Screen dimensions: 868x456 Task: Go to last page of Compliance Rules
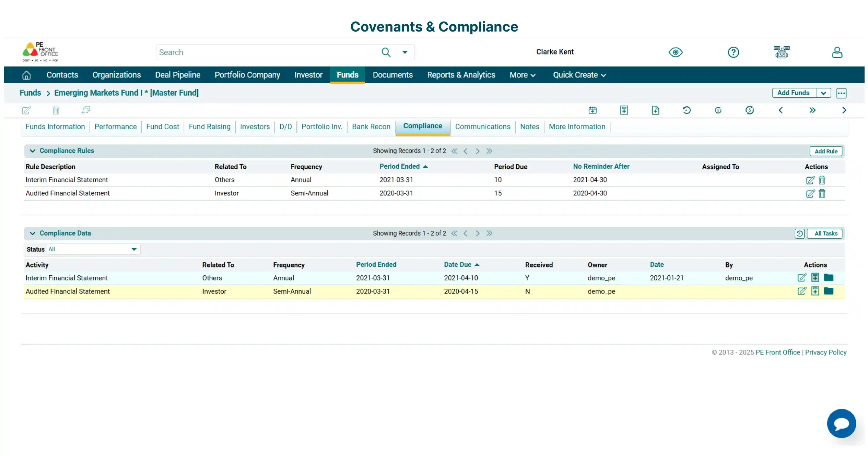click(489, 151)
